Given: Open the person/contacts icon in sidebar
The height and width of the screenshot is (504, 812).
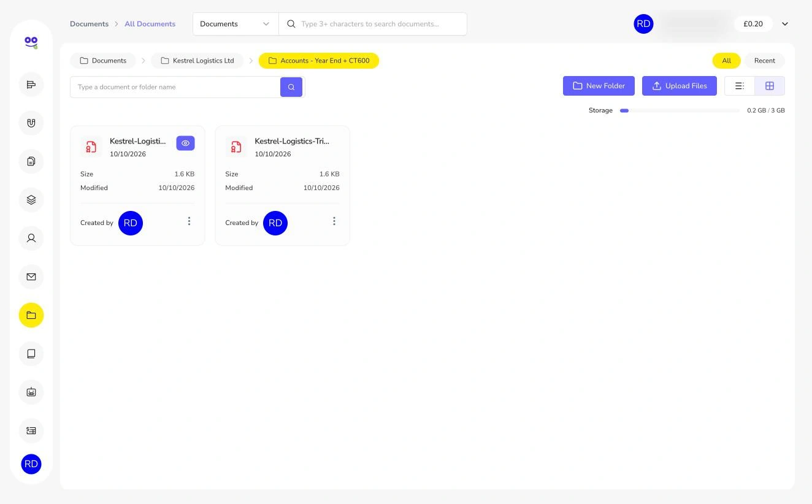Looking at the screenshot, I should [x=31, y=238].
